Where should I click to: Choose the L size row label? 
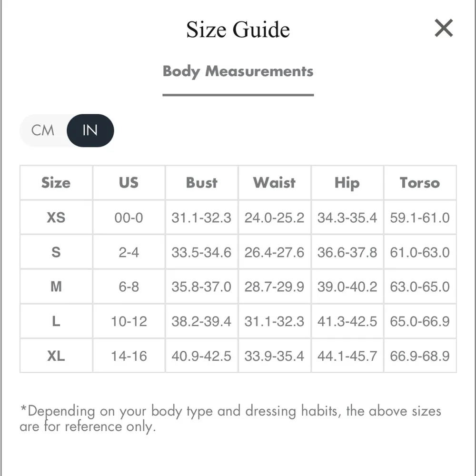point(56,321)
